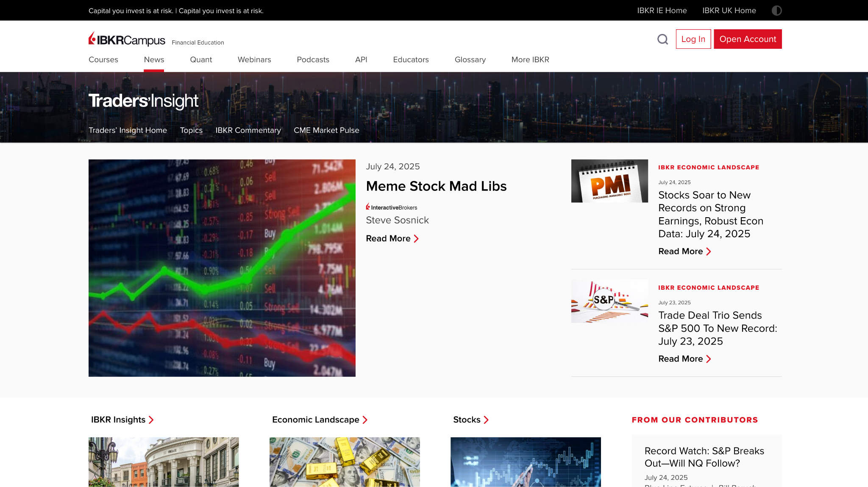Screen dimensions: 868x487
Task: Open the Meme Stock Mad Libs headline
Action: coord(436,186)
